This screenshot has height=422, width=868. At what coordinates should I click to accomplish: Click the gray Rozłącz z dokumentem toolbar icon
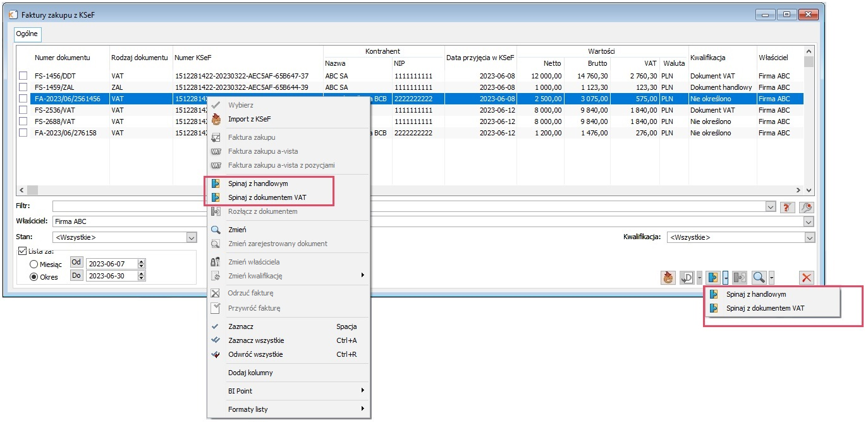pos(740,277)
